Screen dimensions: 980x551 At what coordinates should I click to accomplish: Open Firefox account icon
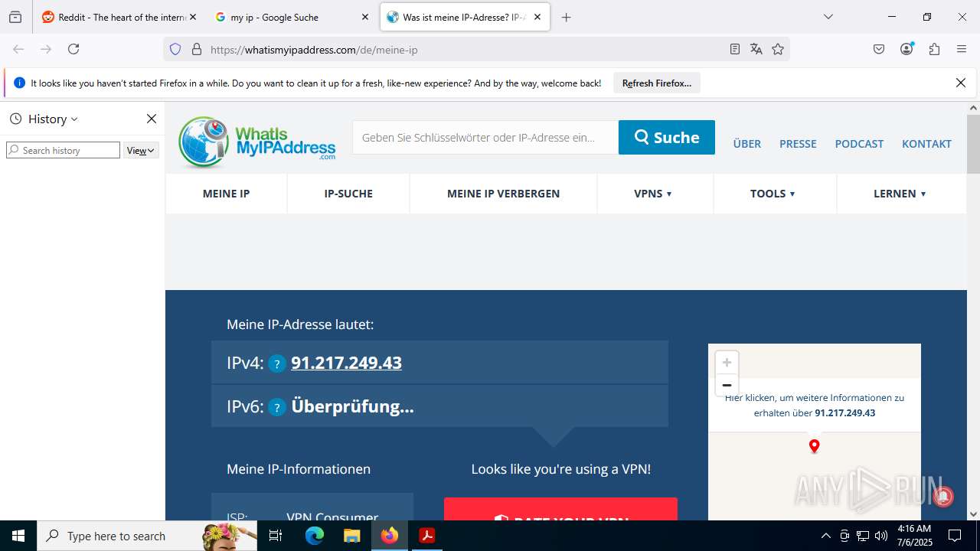[x=906, y=49]
